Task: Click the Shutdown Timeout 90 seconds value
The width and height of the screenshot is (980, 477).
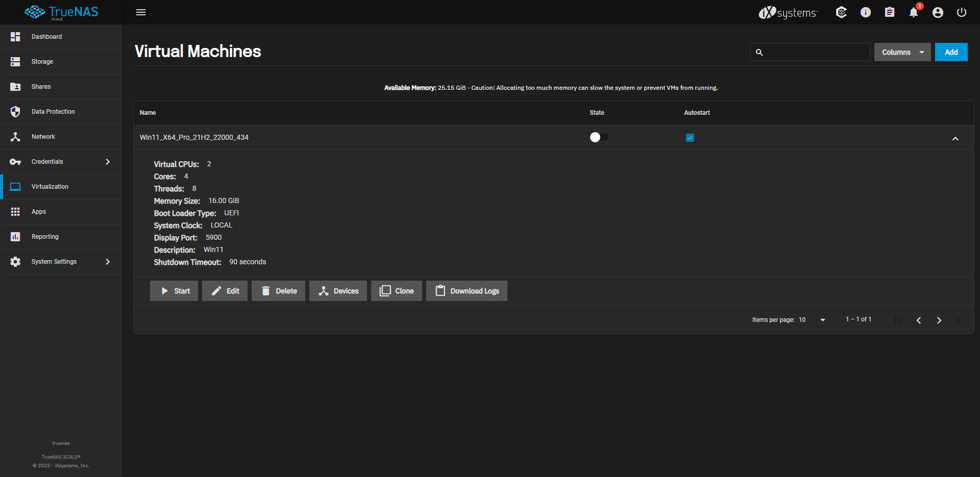Action: click(x=248, y=262)
